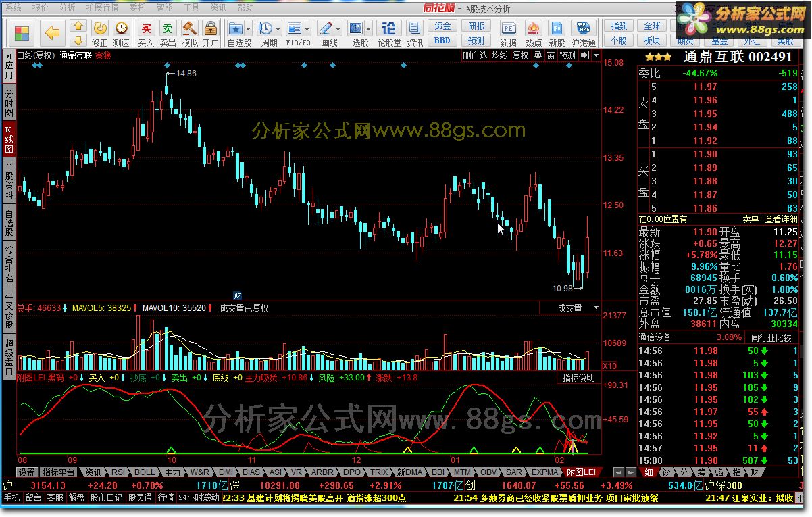Expand the dropdown arrow beside F10/F9
This screenshot has width=812, height=517.
[308, 29]
